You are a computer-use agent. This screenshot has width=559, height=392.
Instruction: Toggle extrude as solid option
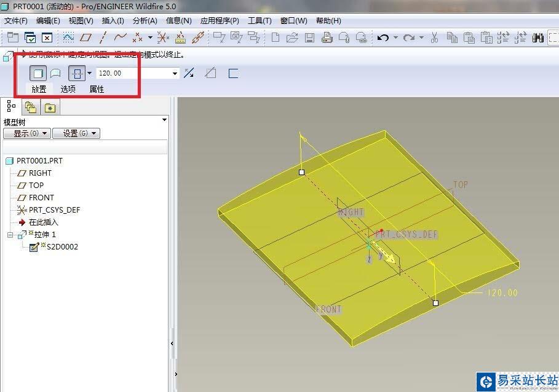pyautogui.click(x=38, y=73)
